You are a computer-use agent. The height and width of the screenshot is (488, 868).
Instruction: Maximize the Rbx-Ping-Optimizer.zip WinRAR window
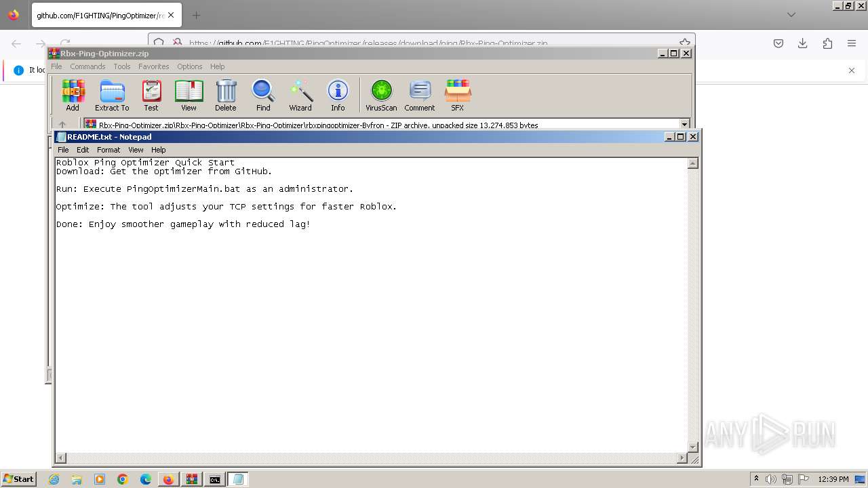tap(674, 54)
